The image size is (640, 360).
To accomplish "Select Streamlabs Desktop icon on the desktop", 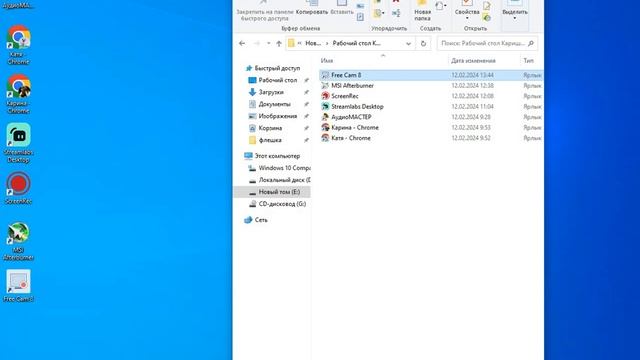I will 18,143.
